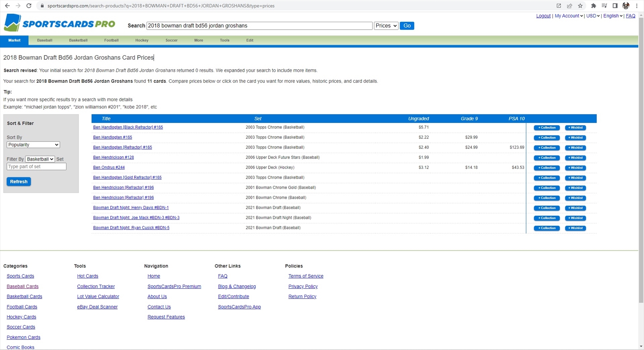Sort table by Title column header
The image size is (644, 350).
[x=106, y=119]
